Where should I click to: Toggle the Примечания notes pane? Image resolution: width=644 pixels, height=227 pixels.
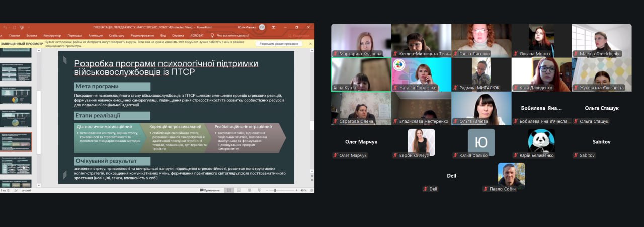click(210, 190)
